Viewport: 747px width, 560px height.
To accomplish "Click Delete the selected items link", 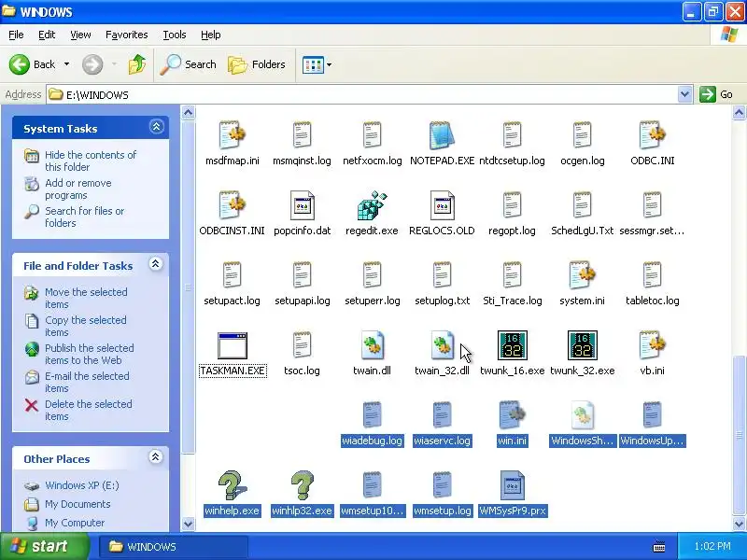I will coord(89,410).
